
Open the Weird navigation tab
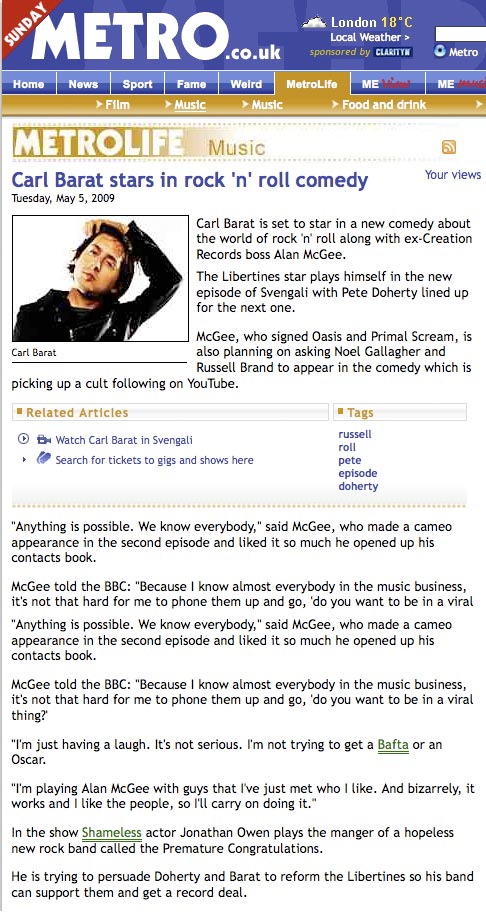(246, 84)
